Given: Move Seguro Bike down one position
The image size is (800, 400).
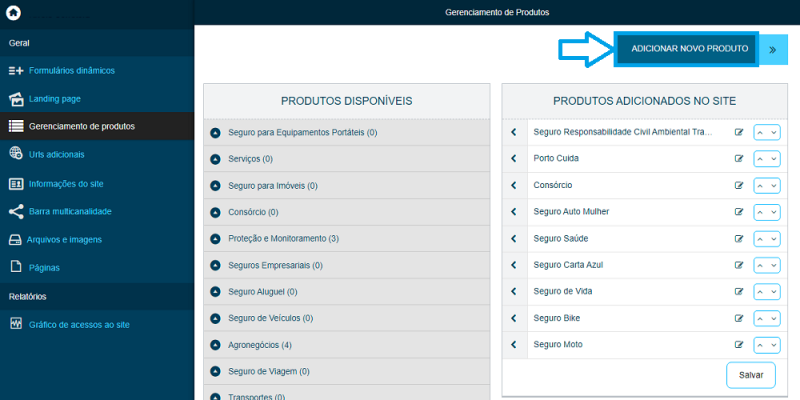Looking at the screenshot, I should point(774,318).
